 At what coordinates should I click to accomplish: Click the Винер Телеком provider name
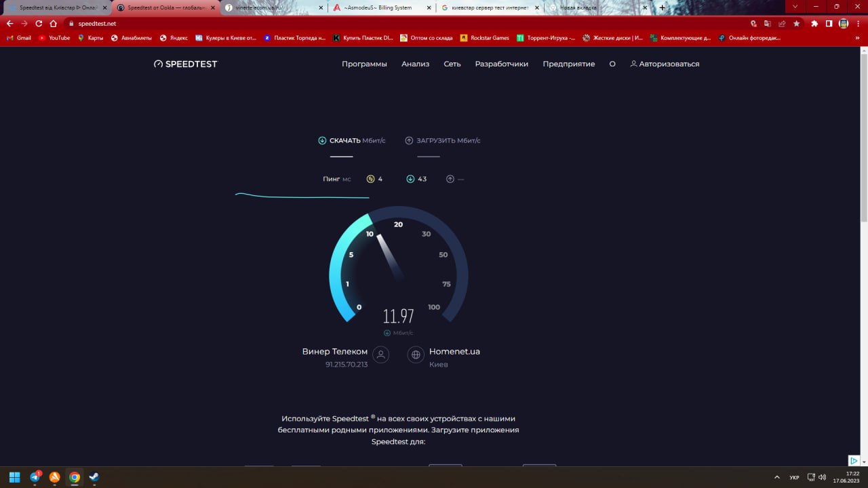click(335, 352)
